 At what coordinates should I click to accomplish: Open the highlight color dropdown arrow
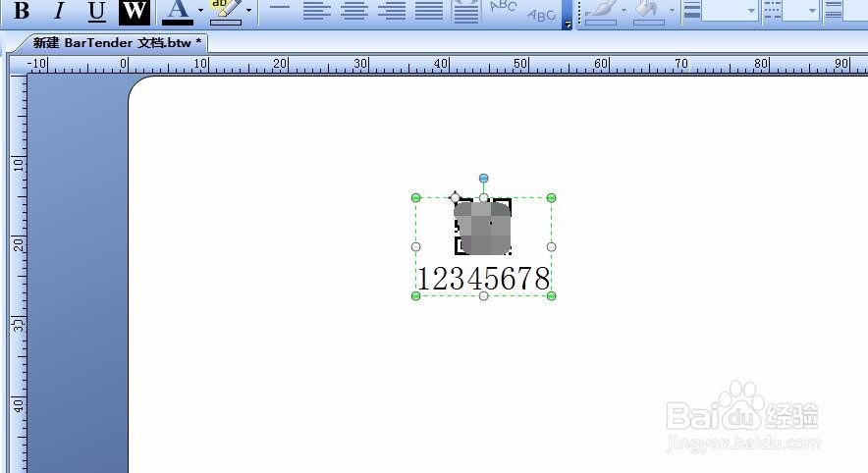[x=249, y=11]
